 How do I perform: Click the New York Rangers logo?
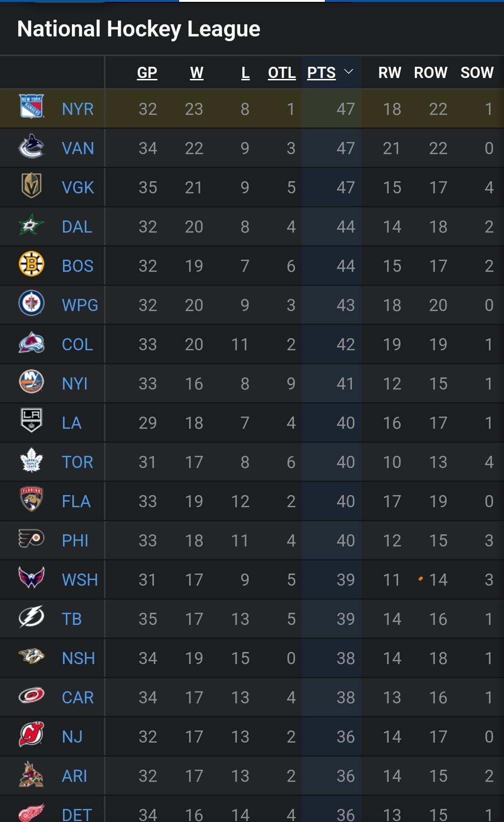point(31,106)
